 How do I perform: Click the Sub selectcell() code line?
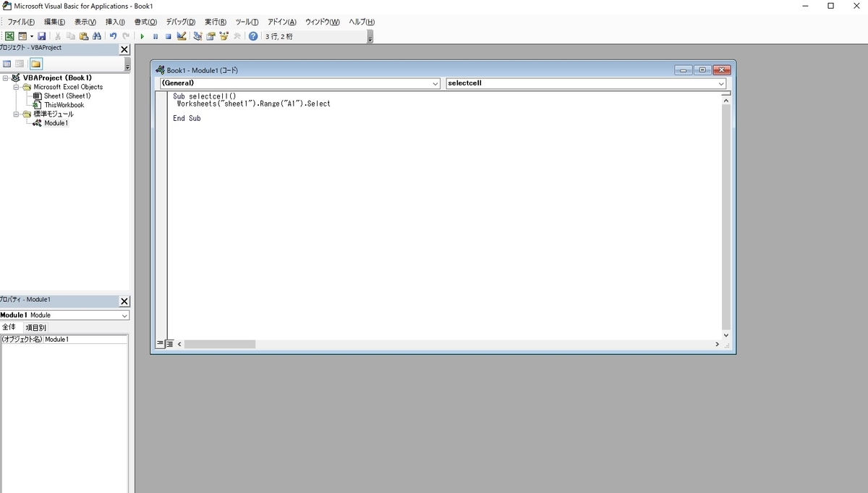pos(205,96)
